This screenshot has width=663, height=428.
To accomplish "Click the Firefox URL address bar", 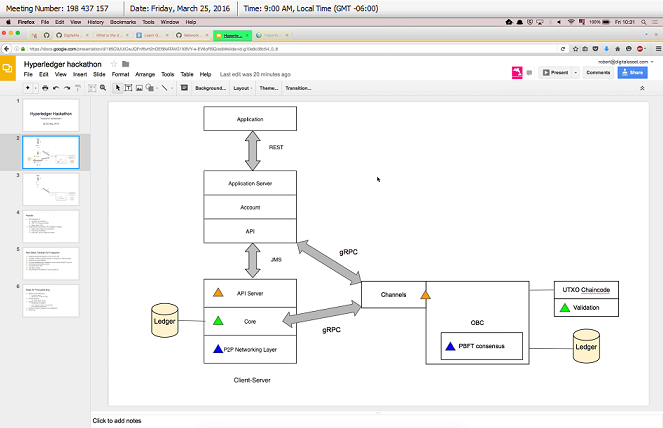I will pos(290,49).
